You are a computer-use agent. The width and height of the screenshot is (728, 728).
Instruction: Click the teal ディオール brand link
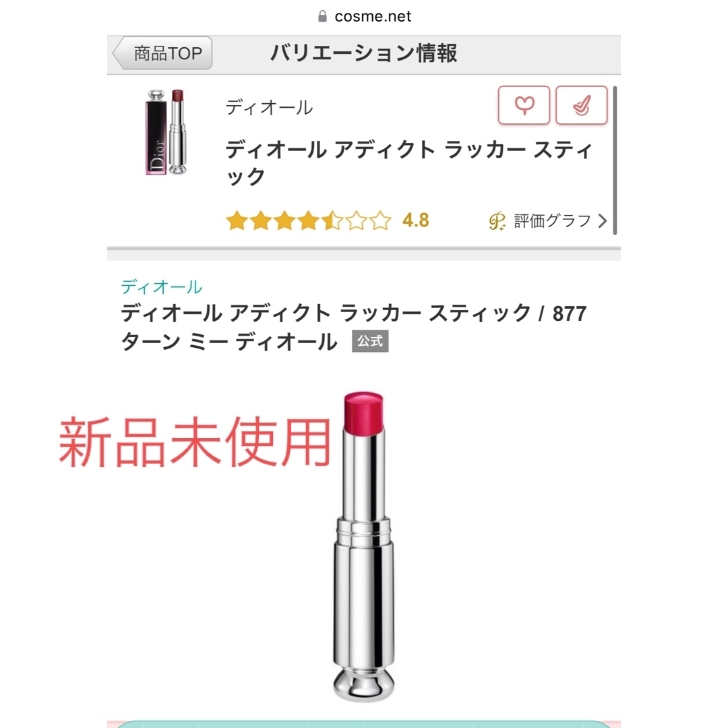coord(162,287)
